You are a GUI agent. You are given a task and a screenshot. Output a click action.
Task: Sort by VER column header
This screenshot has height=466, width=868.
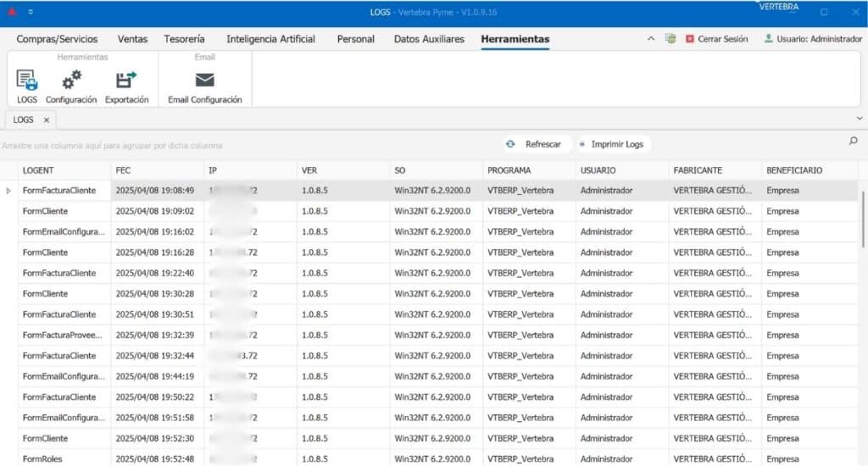click(x=343, y=170)
